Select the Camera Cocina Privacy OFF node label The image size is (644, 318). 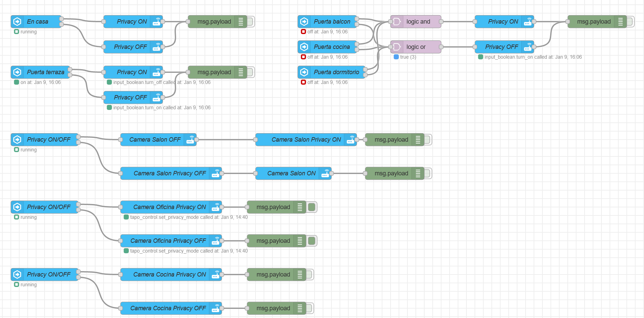coord(168,308)
